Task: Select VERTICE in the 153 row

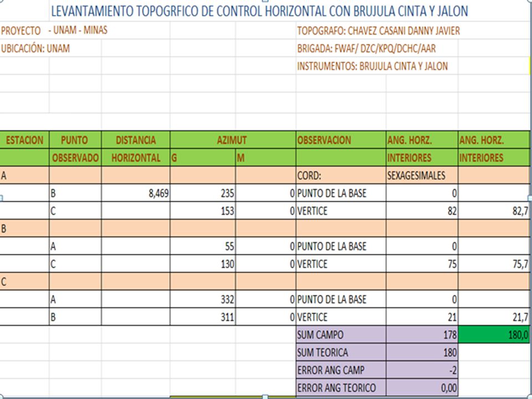Action: pyautogui.click(x=341, y=211)
